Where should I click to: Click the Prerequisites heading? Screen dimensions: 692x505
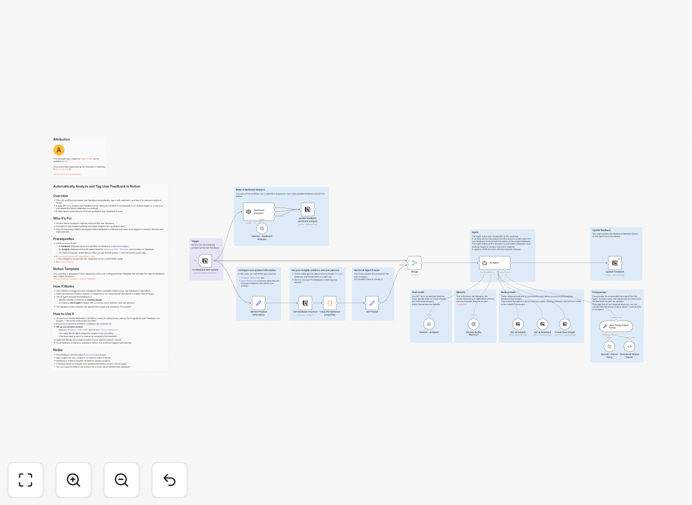click(x=64, y=238)
